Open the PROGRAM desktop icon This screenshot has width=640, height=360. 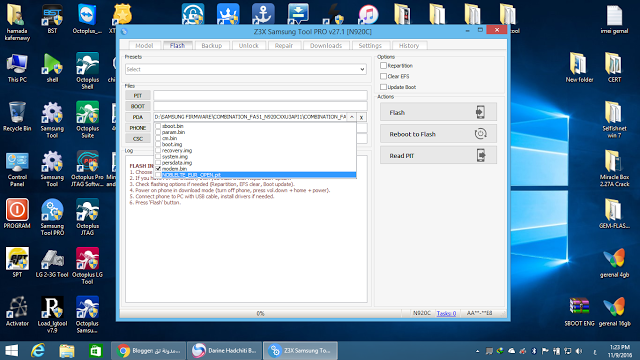[17, 213]
